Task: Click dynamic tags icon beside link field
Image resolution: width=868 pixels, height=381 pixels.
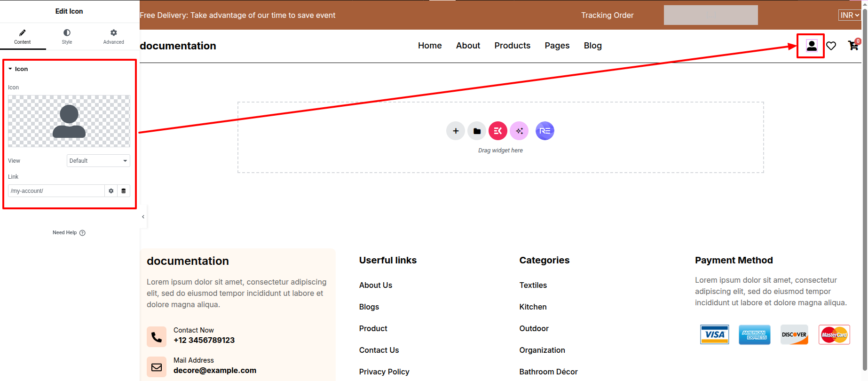Action: click(124, 191)
